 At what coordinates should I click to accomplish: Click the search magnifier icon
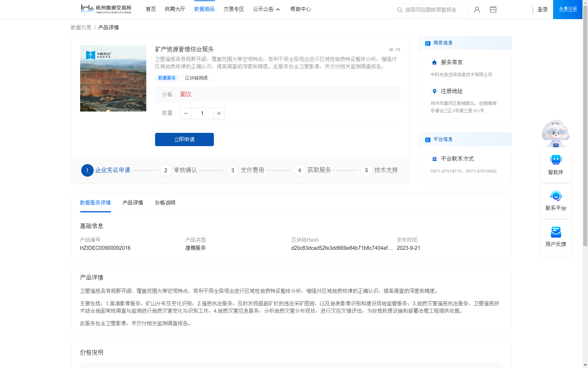[400, 10]
